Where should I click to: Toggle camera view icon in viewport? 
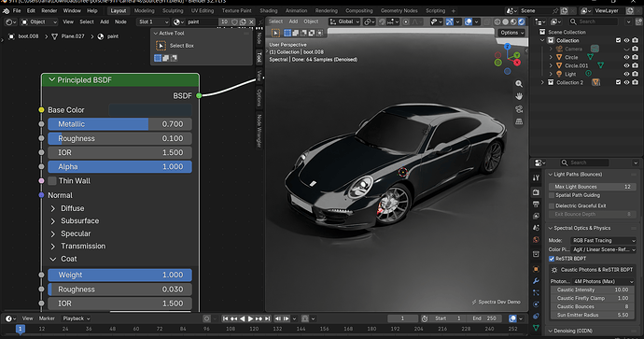click(x=519, y=109)
